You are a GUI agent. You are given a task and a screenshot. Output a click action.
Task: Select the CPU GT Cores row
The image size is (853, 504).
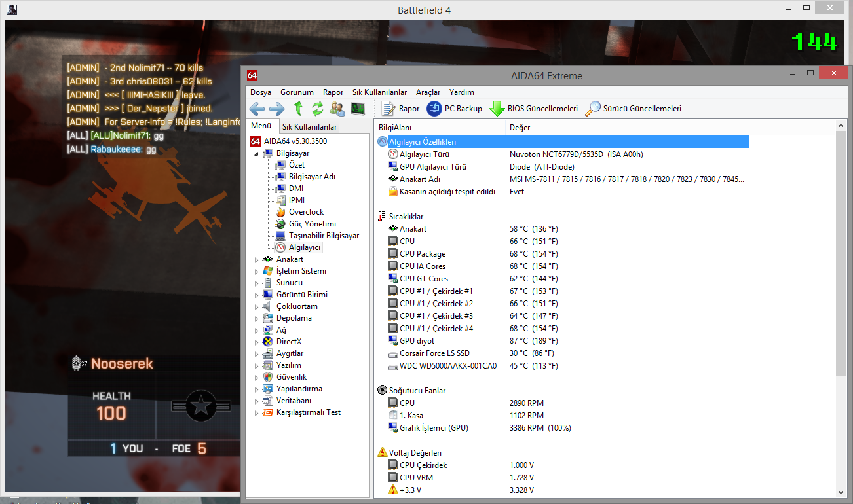coord(563,279)
